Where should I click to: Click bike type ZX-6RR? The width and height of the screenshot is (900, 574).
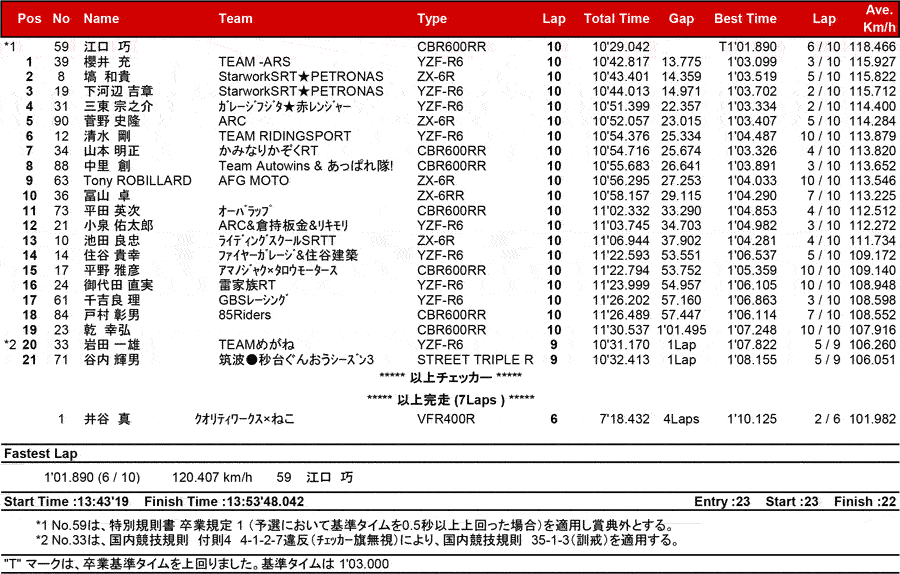pyautogui.click(x=441, y=196)
